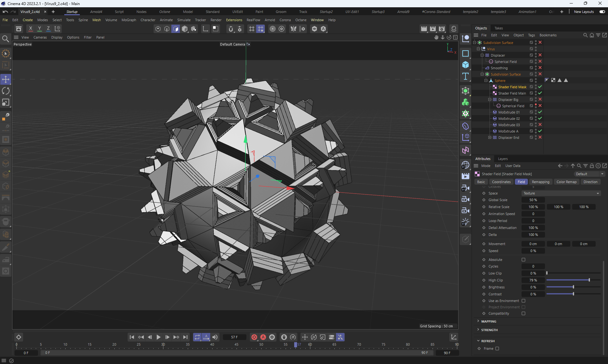Screen dimensions: 608x364
Task: Toggle the Absolute checkbox
Action: click(x=523, y=260)
